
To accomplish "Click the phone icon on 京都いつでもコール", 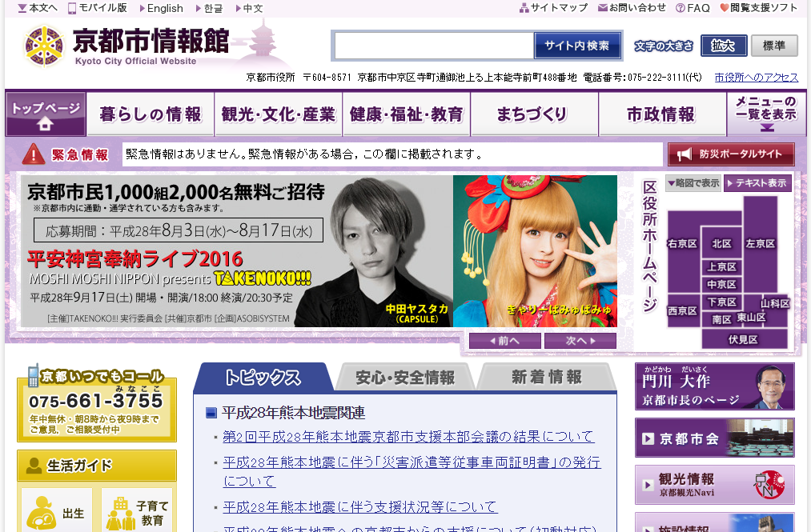I will pyautogui.click(x=33, y=375).
